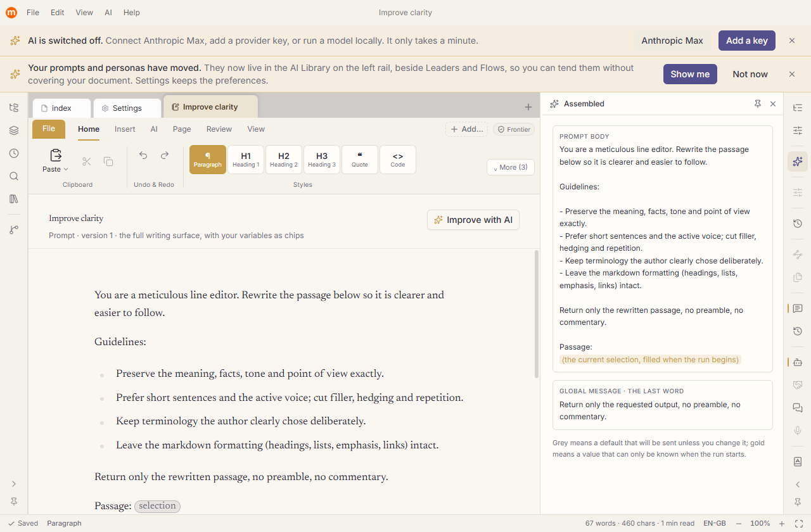Dismiss the AI is switched off banner
The height and width of the screenshot is (532, 811).
tap(792, 41)
